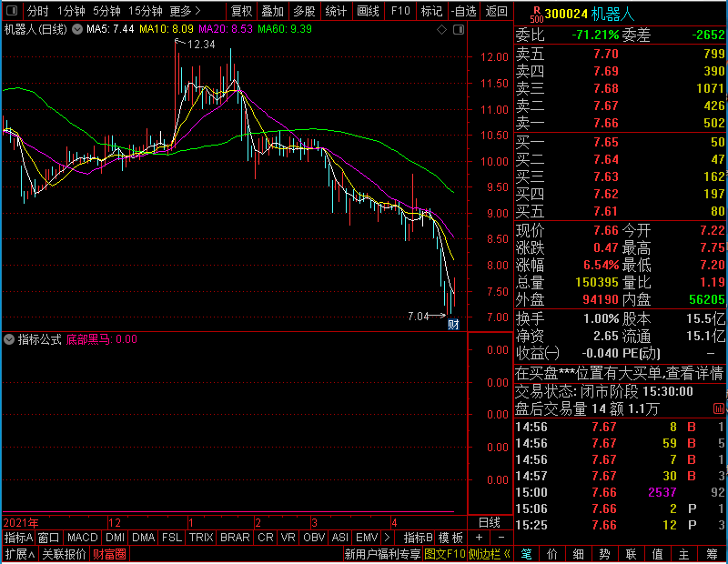Select the OBV indicator
This screenshot has width=728, height=564.
click(x=314, y=538)
